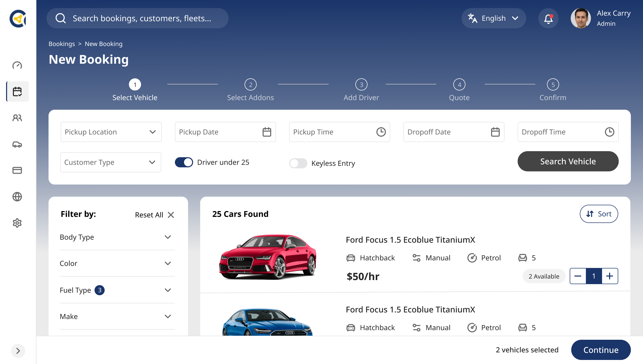Click the app logo in sidebar
Viewport: 643px width, 364px height.
18,18
